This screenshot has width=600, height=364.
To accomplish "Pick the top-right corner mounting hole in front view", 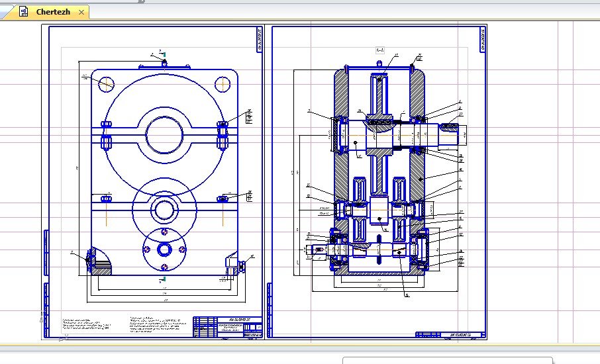I will (223, 83).
